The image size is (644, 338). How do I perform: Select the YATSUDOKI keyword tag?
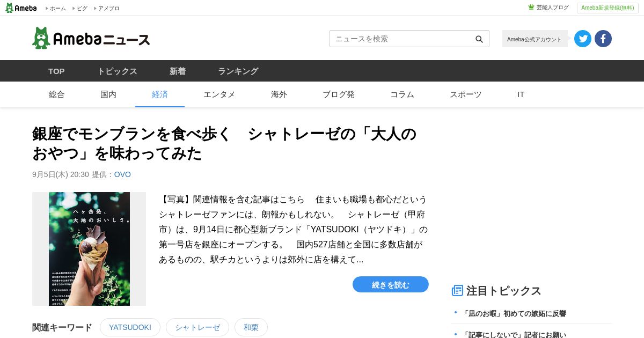130,327
